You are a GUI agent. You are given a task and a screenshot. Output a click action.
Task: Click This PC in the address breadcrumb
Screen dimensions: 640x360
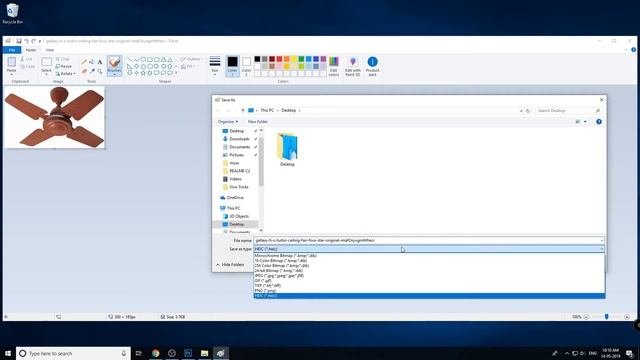coord(267,111)
